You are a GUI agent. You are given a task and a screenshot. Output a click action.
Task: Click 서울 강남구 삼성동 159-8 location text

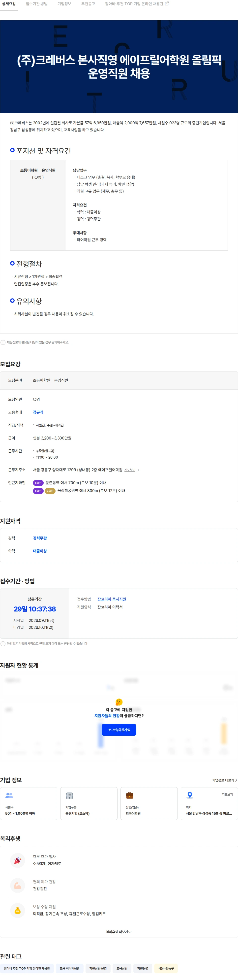(209, 813)
